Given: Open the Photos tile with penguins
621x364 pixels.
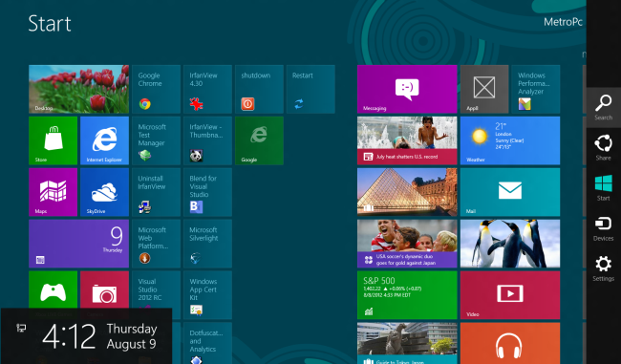Looking at the screenshot, I should tap(510, 244).
